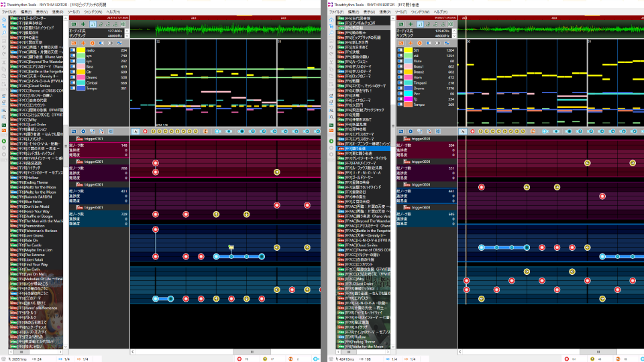
Task: Open blue trigger settings gear, right window
Action: point(411,131)
